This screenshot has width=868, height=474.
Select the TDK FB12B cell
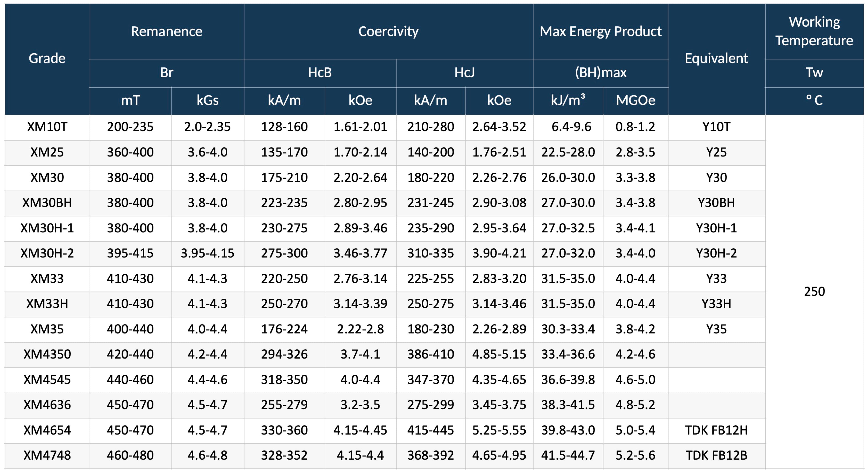[x=716, y=456]
